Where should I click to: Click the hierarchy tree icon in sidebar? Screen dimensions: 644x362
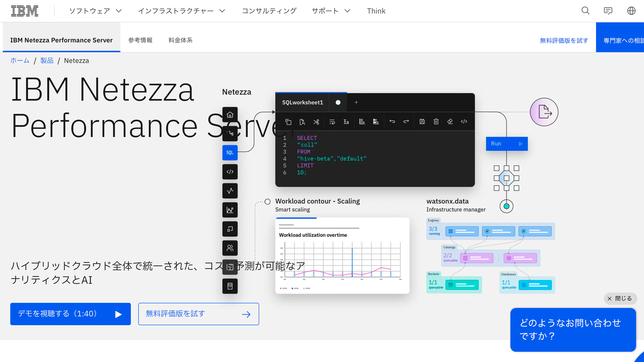[x=230, y=133]
